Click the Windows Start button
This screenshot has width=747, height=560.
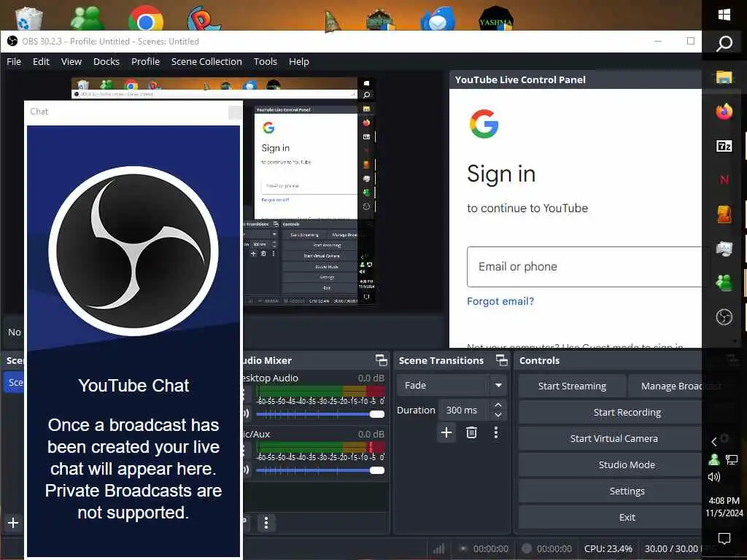click(x=724, y=15)
